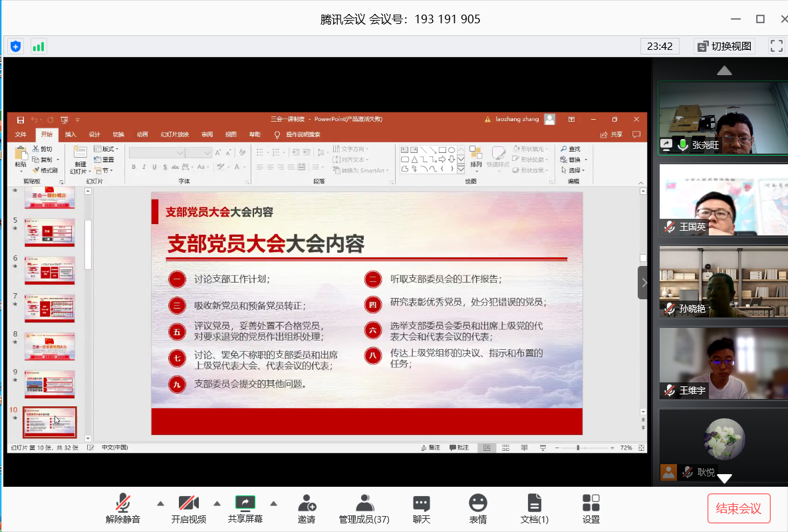The height and width of the screenshot is (532, 788).
Task: Open 设置 settings in the meeting toolbar
Action: click(591, 508)
